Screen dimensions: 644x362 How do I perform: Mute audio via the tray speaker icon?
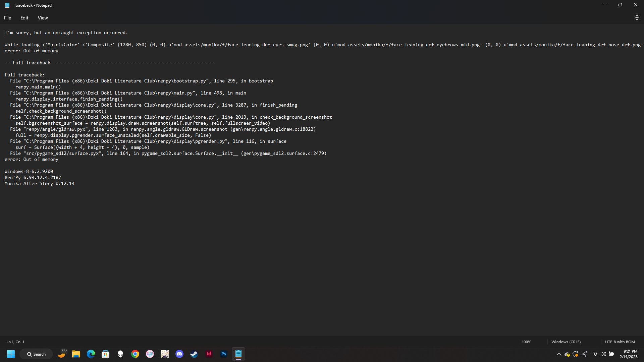click(x=603, y=354)
